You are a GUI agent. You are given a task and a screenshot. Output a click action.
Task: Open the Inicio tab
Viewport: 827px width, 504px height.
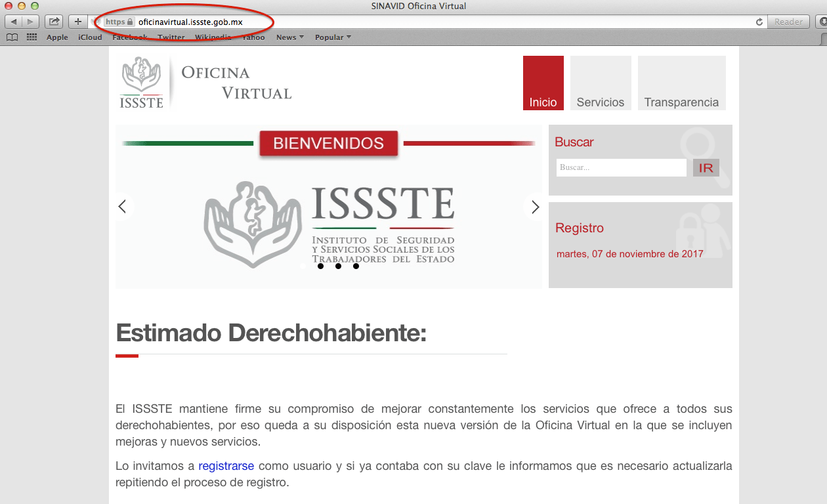[x=543, y=83]
